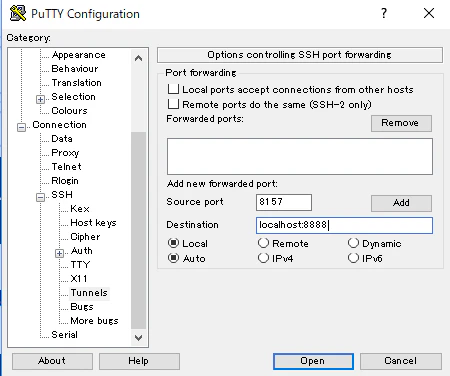The image size is (450, 376).
Task: Select the Auto radio button
Action: coord(173,258)
